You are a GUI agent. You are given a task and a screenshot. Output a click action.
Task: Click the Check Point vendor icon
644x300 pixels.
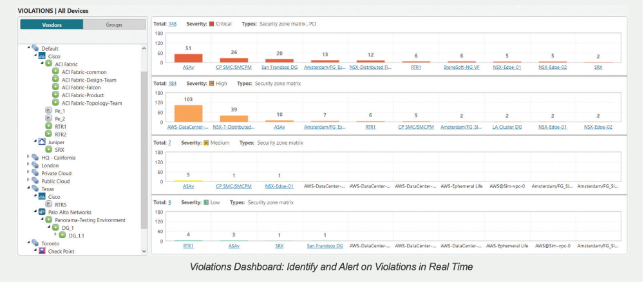(42, 251)
